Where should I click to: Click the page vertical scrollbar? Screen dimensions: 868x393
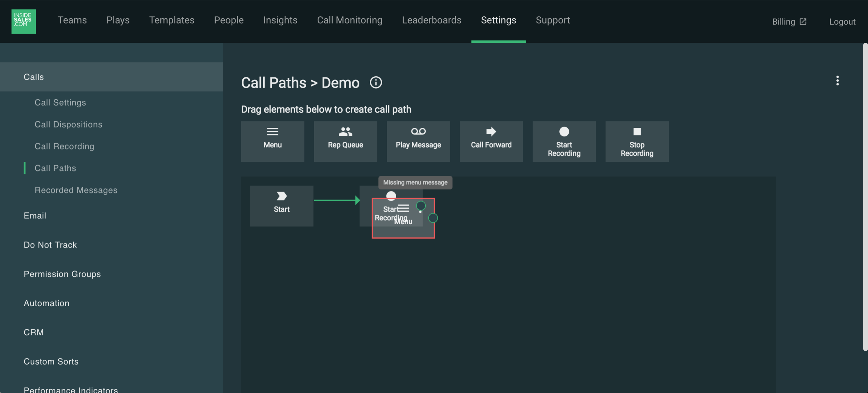point(865,197)
